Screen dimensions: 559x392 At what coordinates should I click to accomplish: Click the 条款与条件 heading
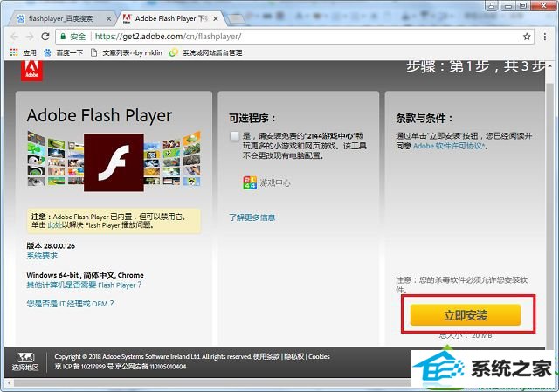(424, 118)
